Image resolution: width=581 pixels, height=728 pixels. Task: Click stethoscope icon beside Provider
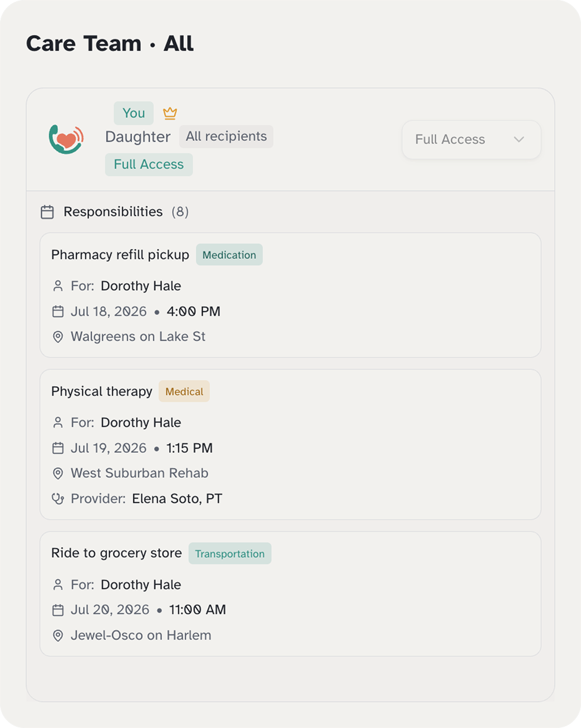click(58, 498)
